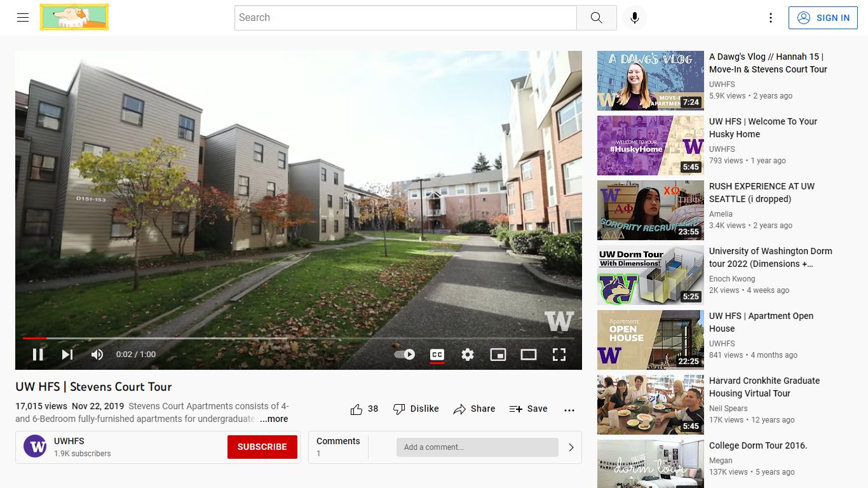
Task: Click the 'Comments' label
Action: [338, 441]
